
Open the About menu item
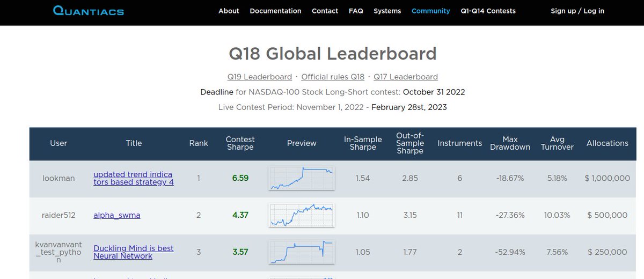tap(229, 11)
